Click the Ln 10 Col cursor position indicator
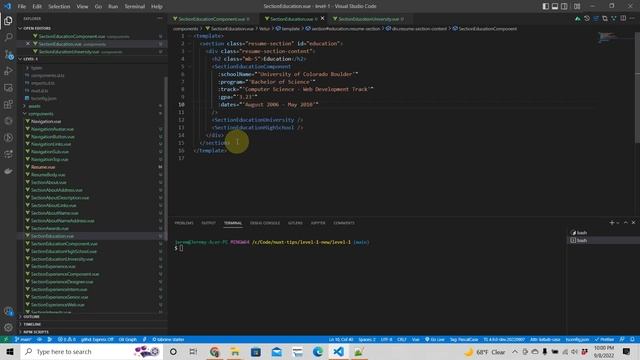The width and height of the screenshot is (640, 360). click(x=341, y=339)
